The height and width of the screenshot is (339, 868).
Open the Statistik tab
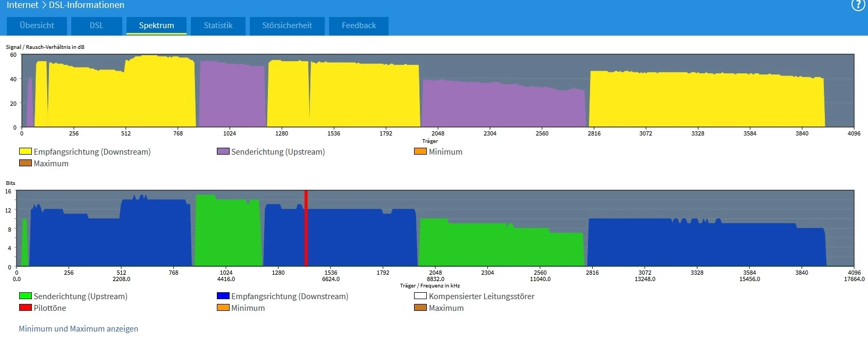click(218, 26)
